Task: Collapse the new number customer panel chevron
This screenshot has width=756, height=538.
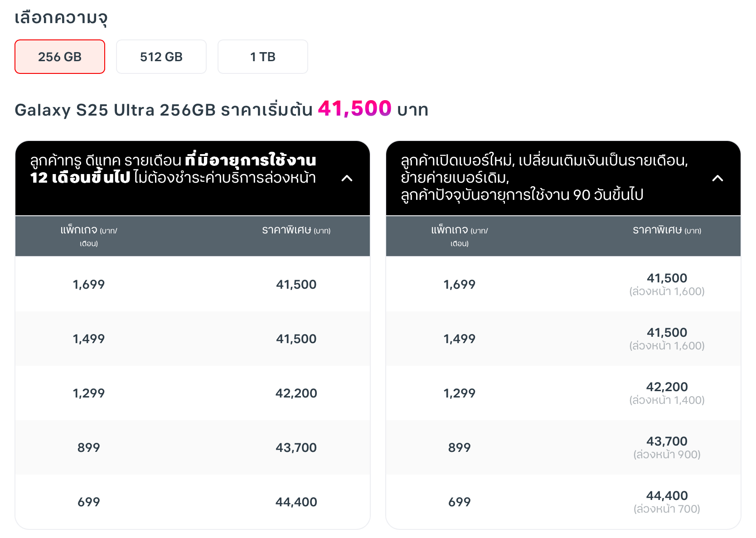Action: (717, 178)
